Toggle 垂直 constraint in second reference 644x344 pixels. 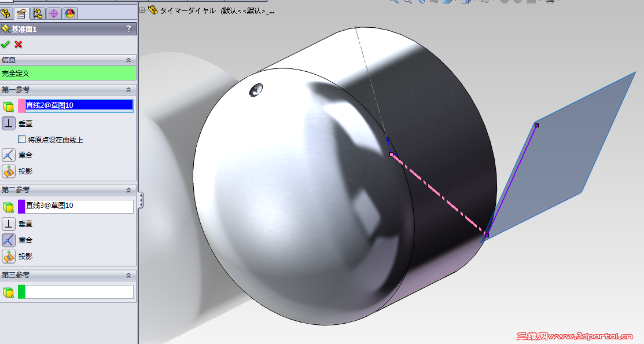pyautogui.click(x=9, y=224)
